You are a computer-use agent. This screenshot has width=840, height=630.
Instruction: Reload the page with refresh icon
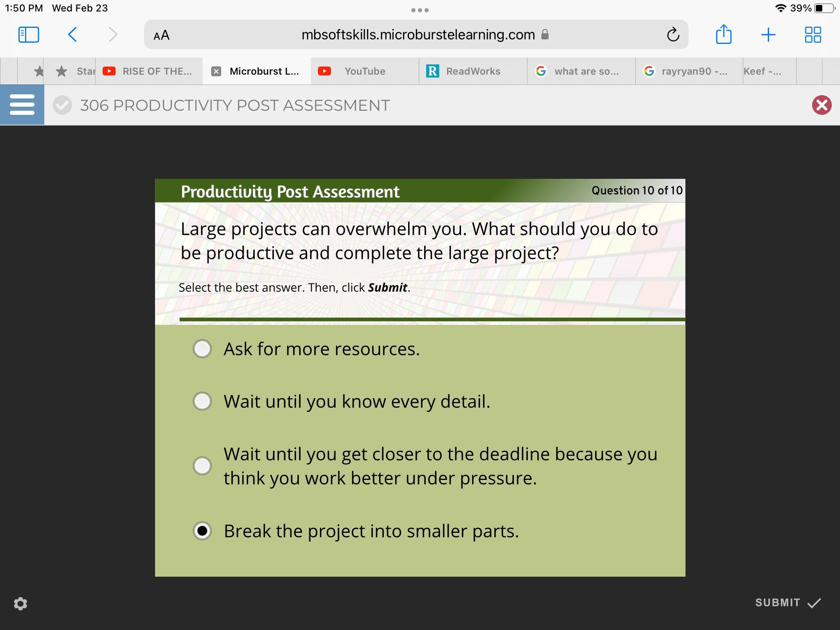(x=673, y=34)
